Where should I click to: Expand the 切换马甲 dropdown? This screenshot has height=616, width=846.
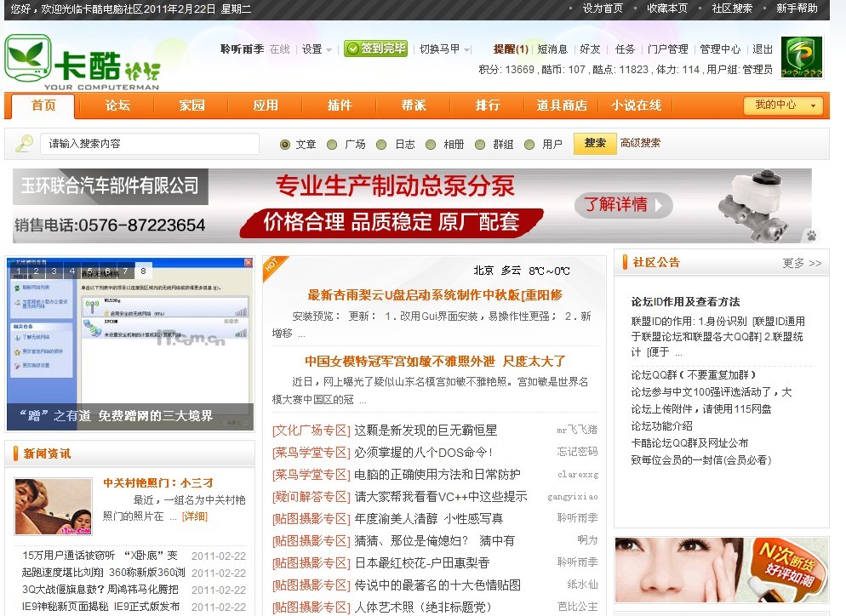coord(445,49)
